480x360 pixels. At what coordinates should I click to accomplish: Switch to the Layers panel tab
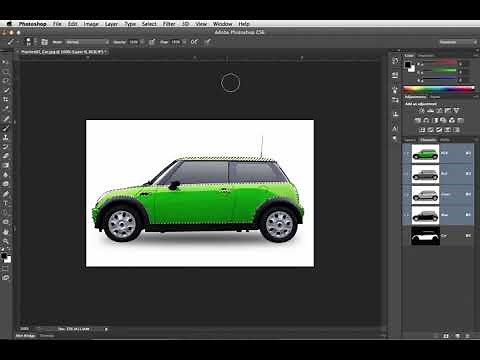[410, 140]
